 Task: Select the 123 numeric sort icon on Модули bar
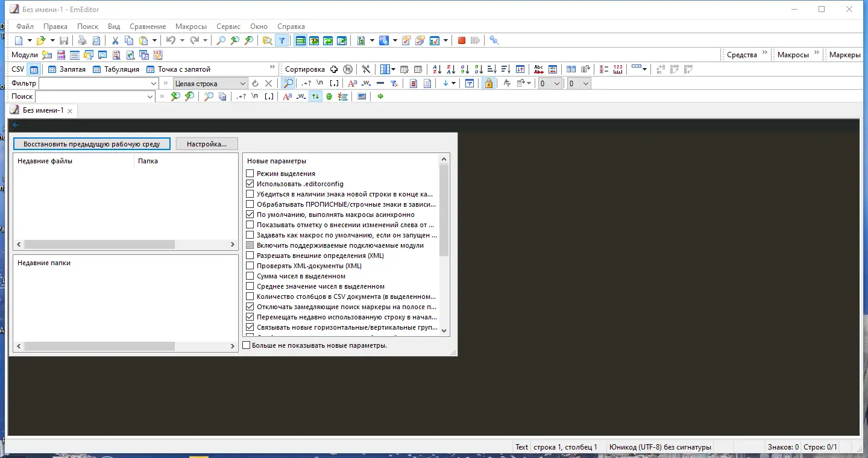[617, 67]
